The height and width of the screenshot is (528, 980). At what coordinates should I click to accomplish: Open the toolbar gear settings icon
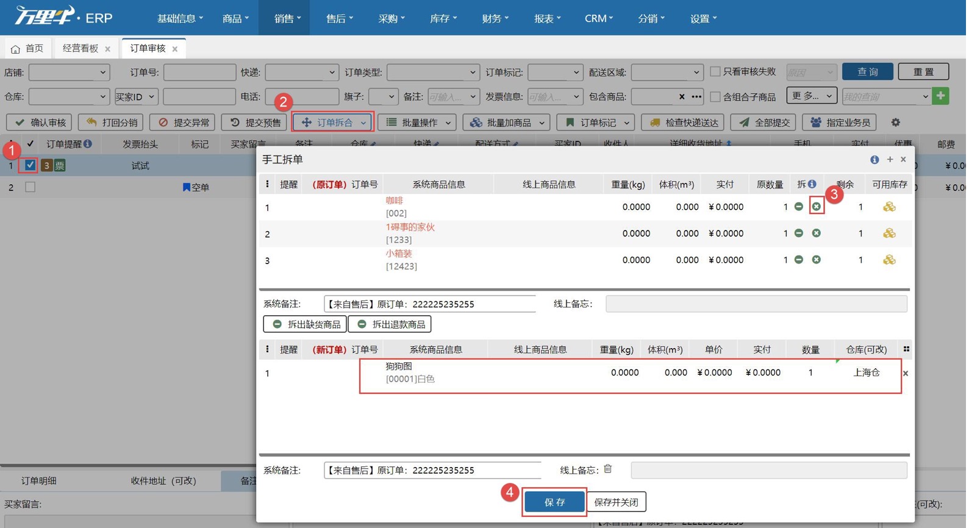(x=895, y=123)
